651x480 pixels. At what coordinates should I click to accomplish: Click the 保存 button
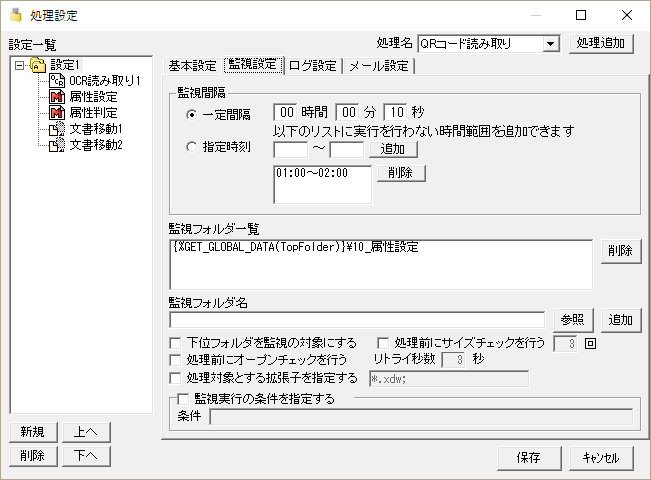click(x=529, y=458)
